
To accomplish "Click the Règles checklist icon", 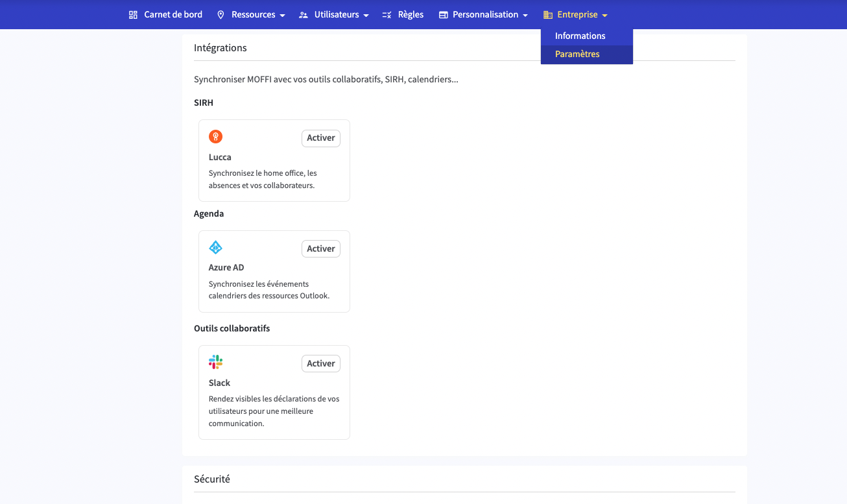I will pos(387,15).
